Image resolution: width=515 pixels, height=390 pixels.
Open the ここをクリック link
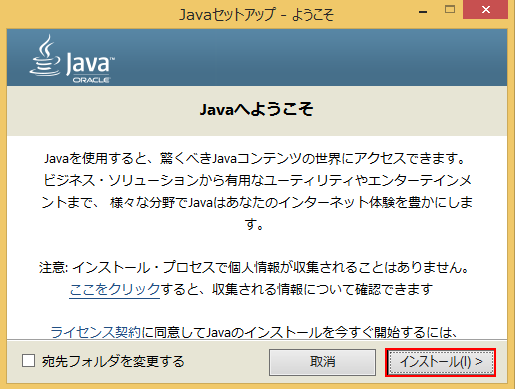[115, 289]
